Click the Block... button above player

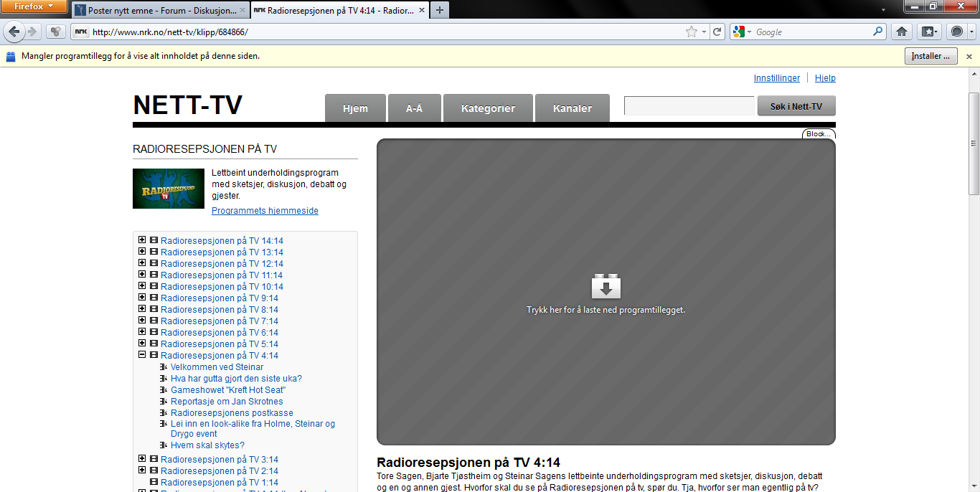tap(819, 134)
